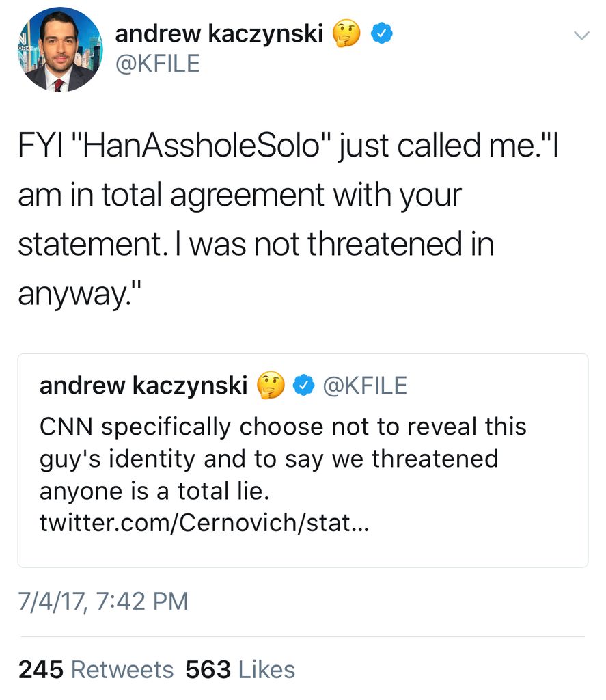Click the 7/4/17, 7:42 PM timestamp
606x700 pixels.
coord(102,602)
